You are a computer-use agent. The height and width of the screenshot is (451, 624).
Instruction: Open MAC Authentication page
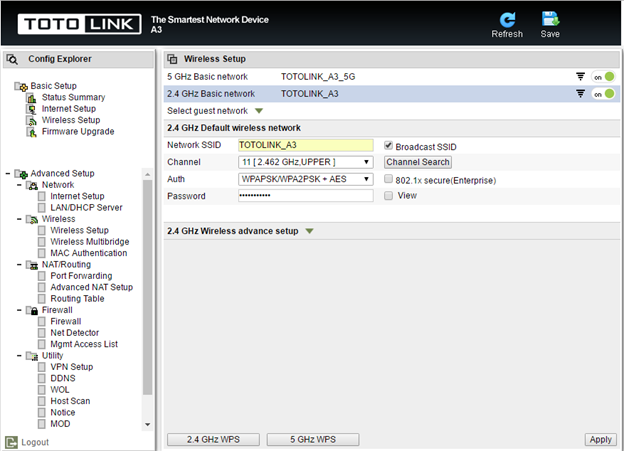89,254
